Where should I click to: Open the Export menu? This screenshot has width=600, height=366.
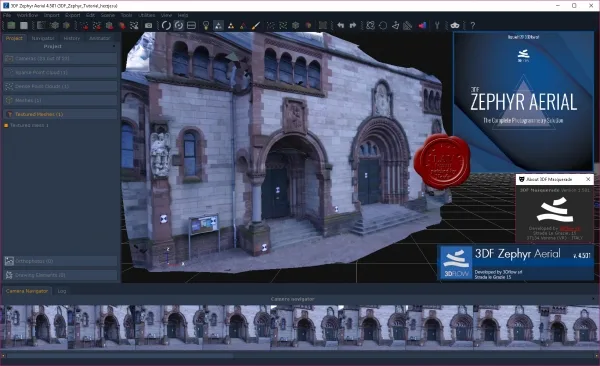tap(73, 15)
